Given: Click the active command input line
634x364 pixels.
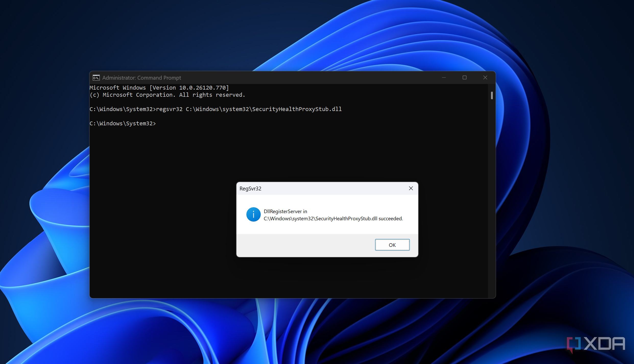Looking at the screenshot, I should [158, 123].
